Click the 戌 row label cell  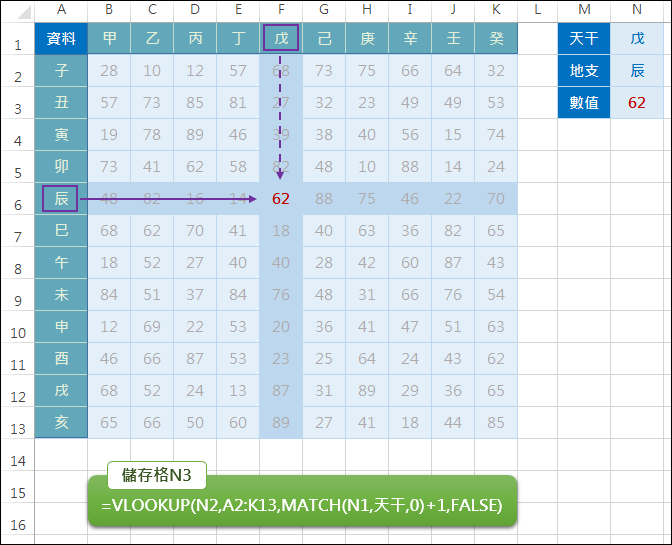[61, 391]
